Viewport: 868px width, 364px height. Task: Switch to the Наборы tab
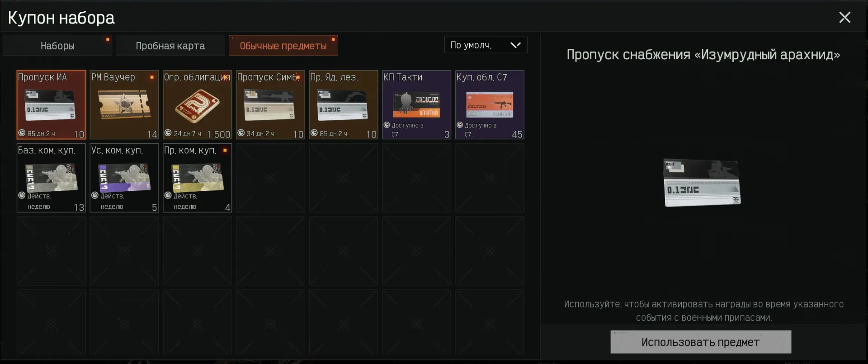coord(57,46)
